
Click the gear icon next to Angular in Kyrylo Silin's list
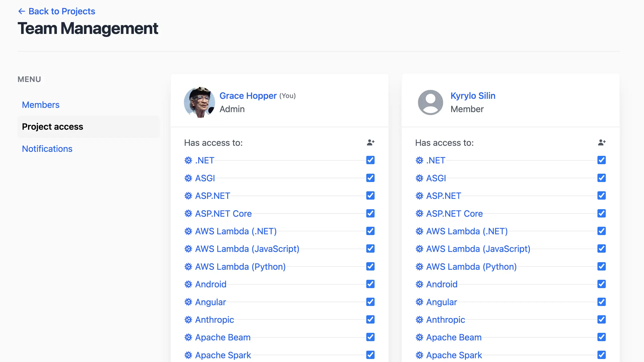pos(419,302)
